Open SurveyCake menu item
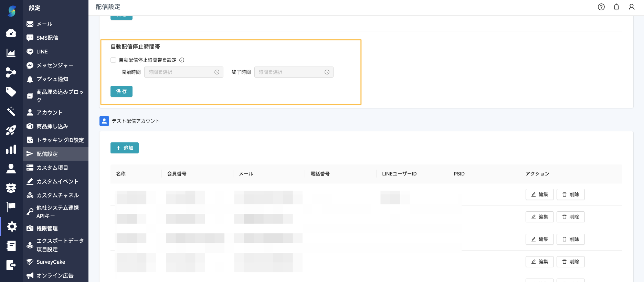 pyautogui.click(x=55, y=262)
